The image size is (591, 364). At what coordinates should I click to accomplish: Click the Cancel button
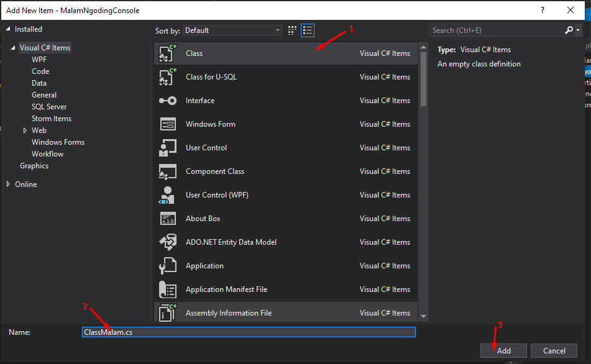click(554, 351)
